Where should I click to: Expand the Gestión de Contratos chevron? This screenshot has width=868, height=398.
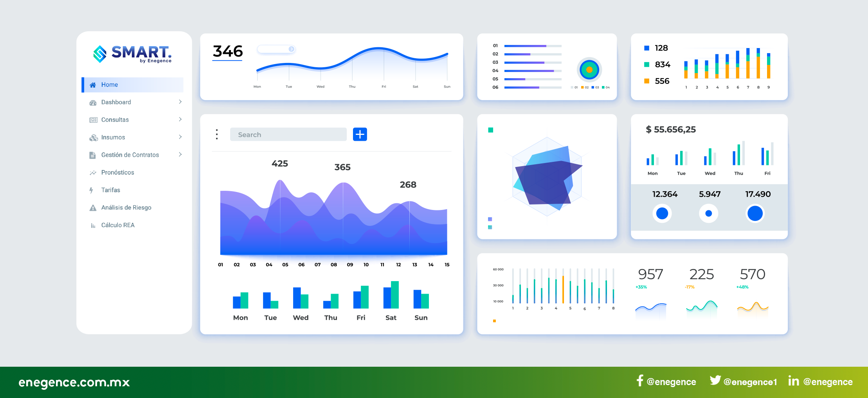(180, 155)
